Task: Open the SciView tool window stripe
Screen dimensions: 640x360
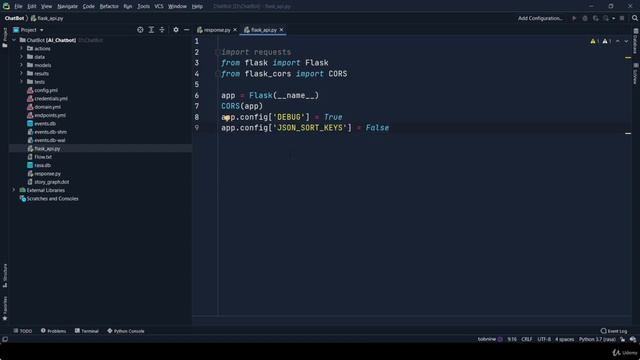Action: (636, 73)
